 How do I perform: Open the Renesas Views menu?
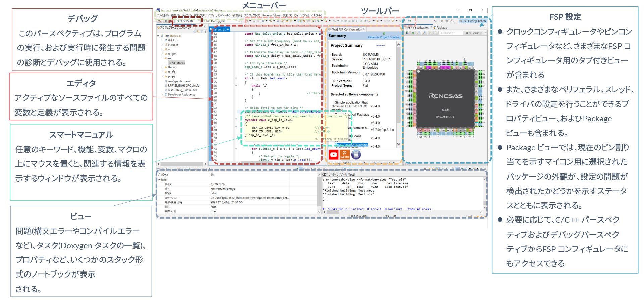coord(271,15)
